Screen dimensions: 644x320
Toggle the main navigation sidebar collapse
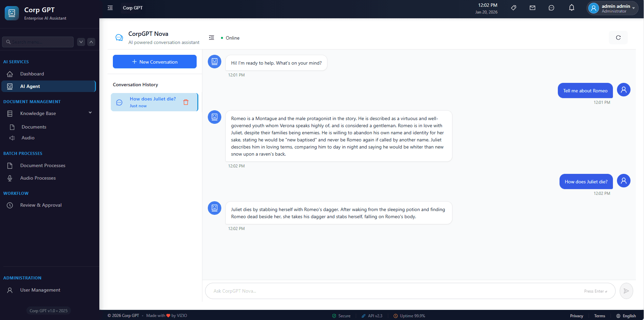tap(110, 7)
